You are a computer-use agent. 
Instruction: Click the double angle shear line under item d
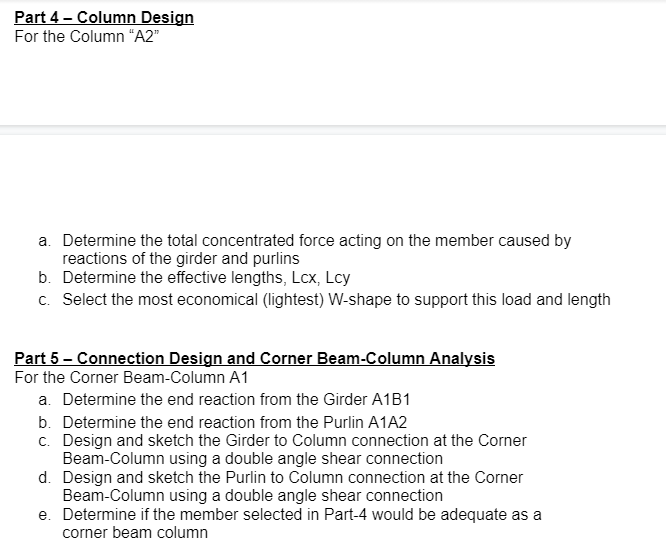253,496
